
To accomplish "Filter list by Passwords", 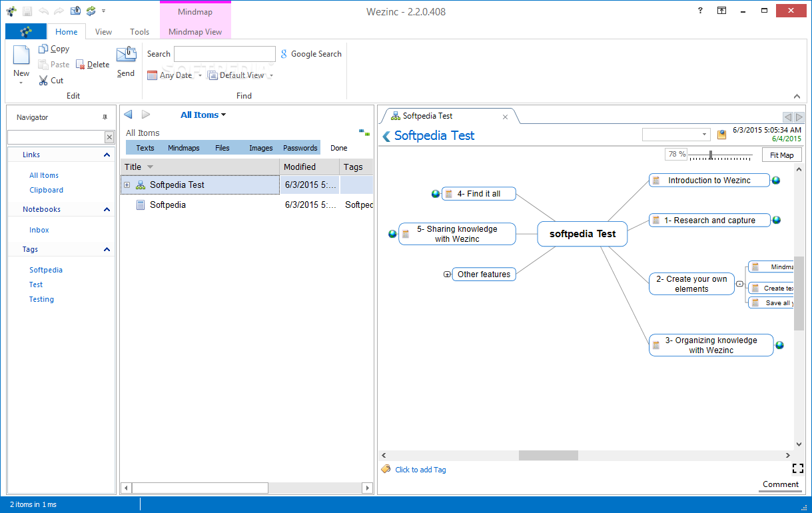I will point(300,148).
